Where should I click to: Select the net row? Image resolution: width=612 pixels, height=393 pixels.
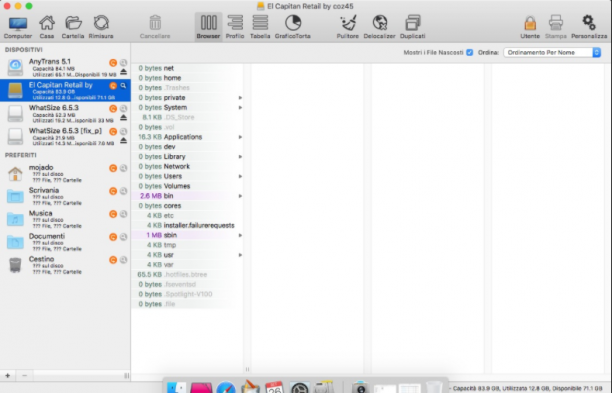pyautogui.click(x=187, y=68)
